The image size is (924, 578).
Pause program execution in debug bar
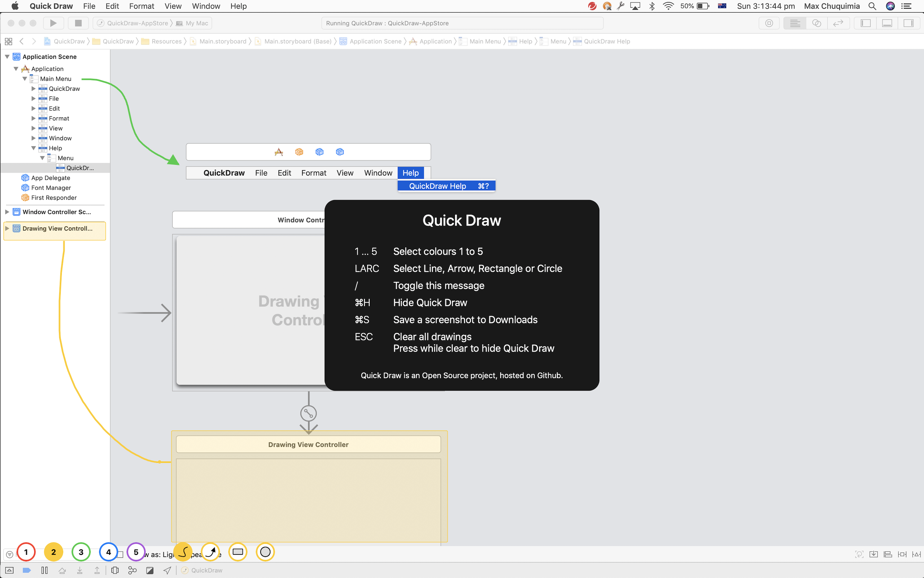(44, 570)
